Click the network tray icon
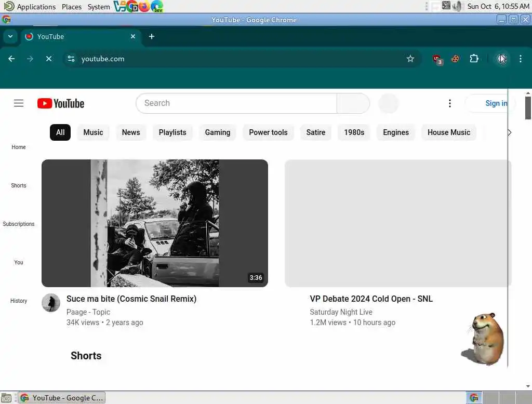The width and height of the screenshot is (532, 404). click(x=446, y=5)
